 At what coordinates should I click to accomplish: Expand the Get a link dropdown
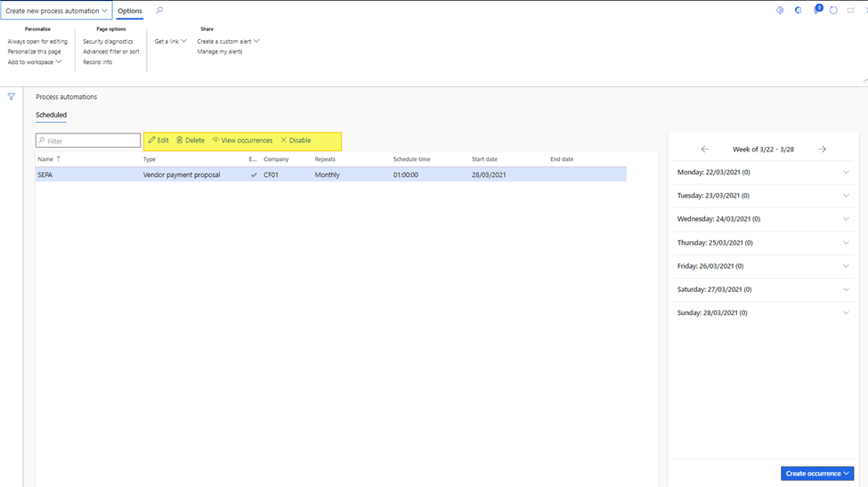point(171,41)
